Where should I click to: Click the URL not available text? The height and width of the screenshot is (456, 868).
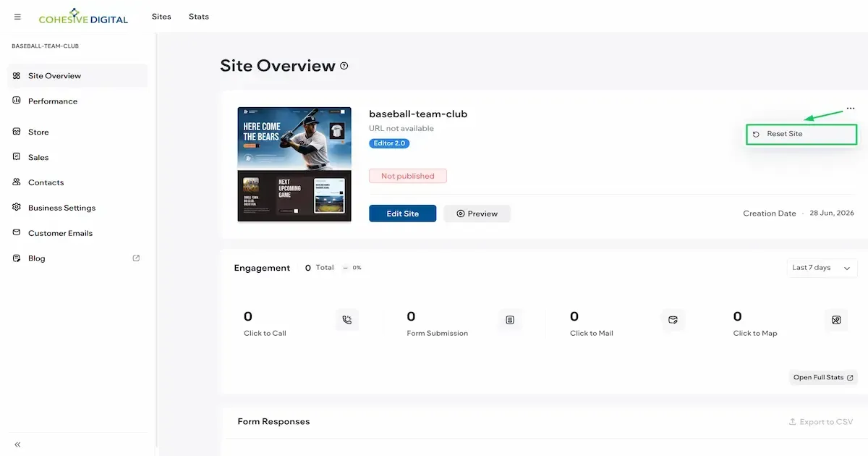click(401, 128)
